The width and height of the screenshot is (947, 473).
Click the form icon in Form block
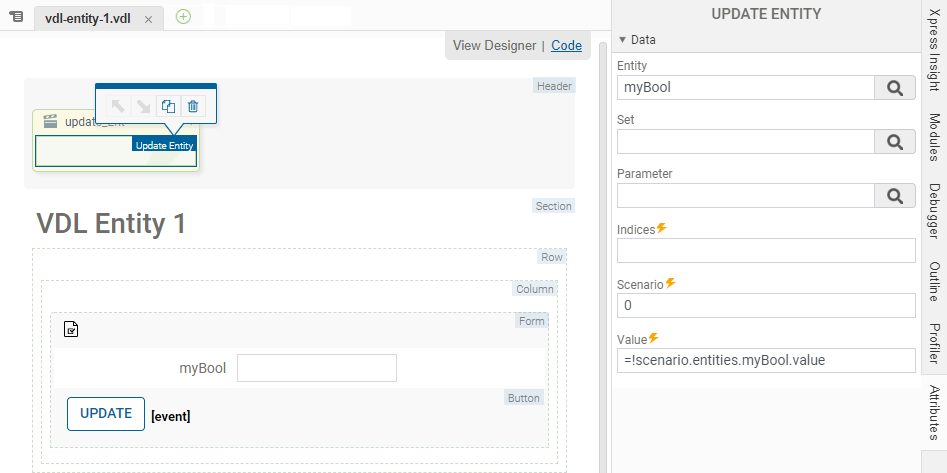pyautogui.click(x=71, y=329)
